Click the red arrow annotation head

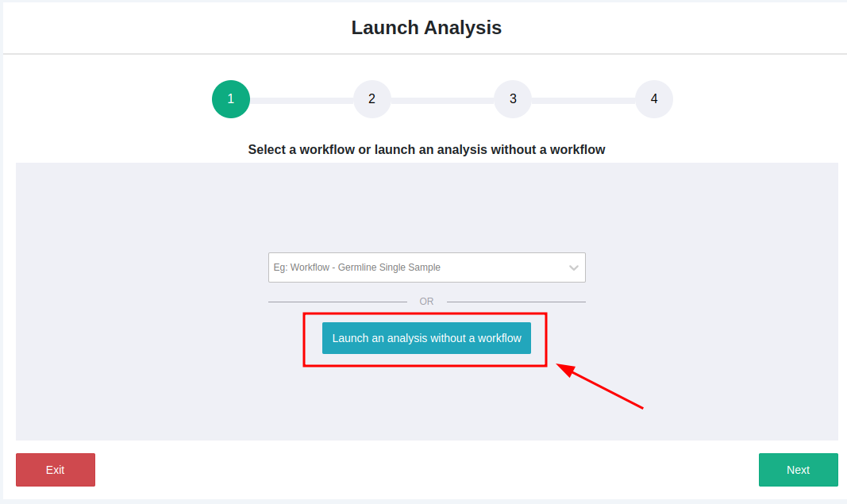(564, 368)
